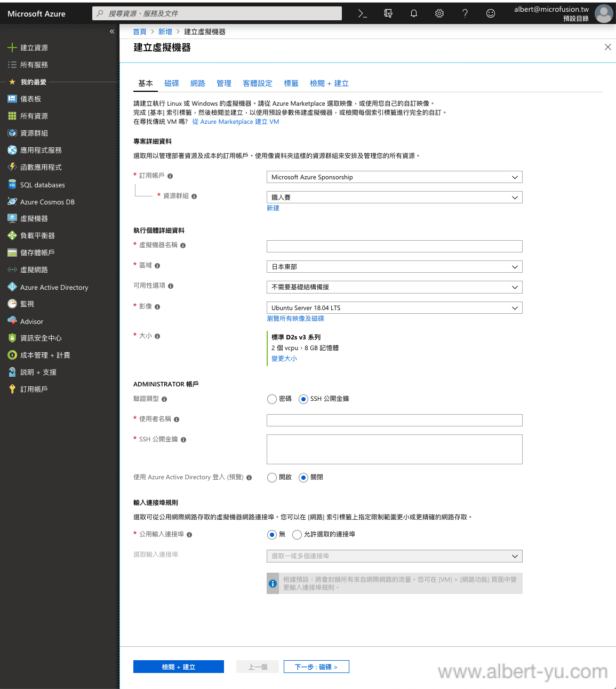Open portal settings gear
Viewport: 616px width, 689px height.
click(x=439, y=13)
